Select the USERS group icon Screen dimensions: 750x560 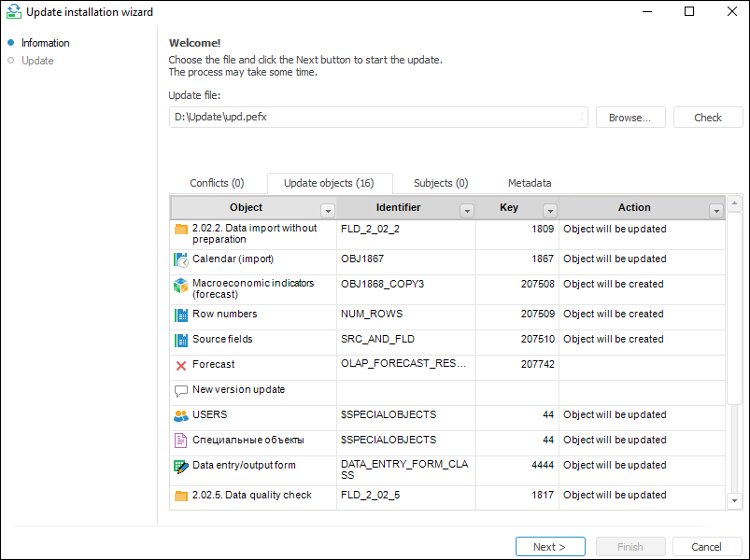181,415
